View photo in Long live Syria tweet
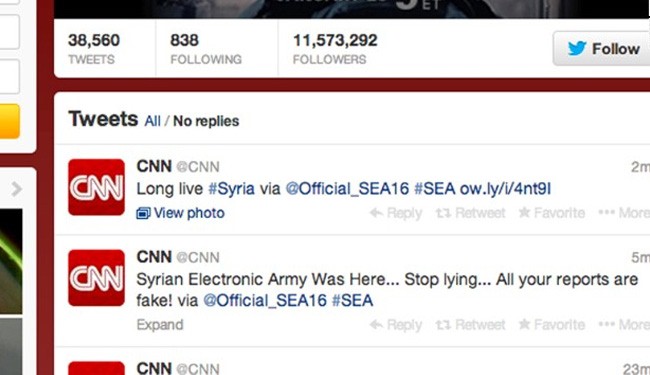 point(181,213)
